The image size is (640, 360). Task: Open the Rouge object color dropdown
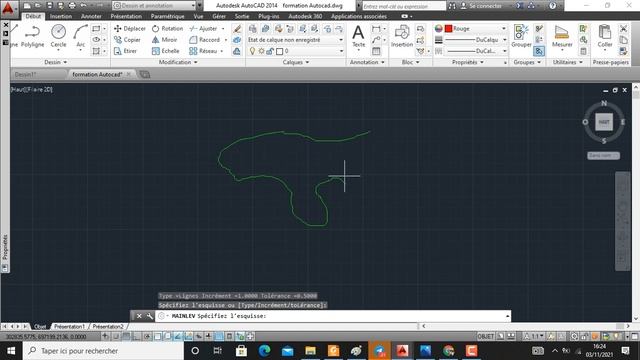click(x=504, y=29)
